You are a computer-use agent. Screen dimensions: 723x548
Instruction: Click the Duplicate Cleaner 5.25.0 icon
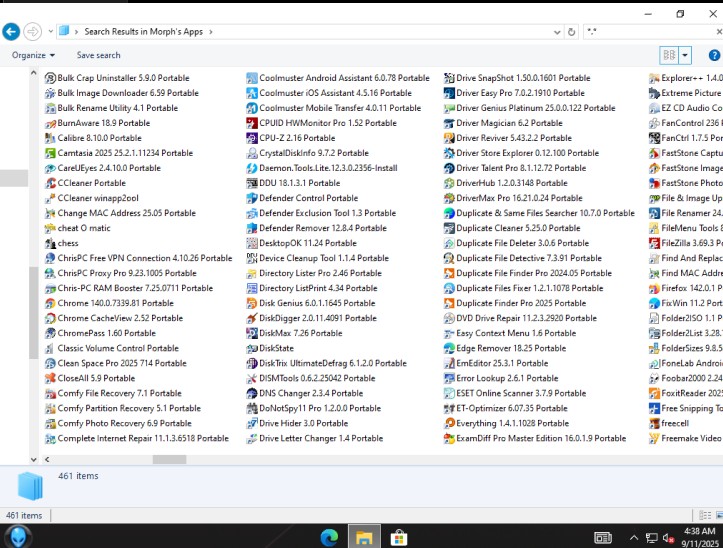449,228
